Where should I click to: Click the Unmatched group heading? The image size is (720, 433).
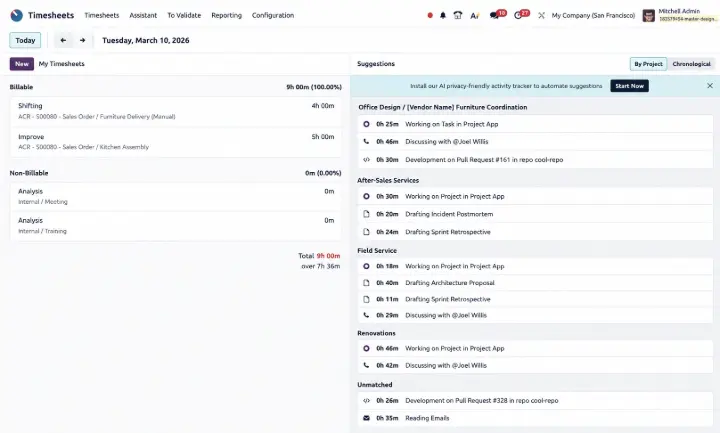[375, 385]
